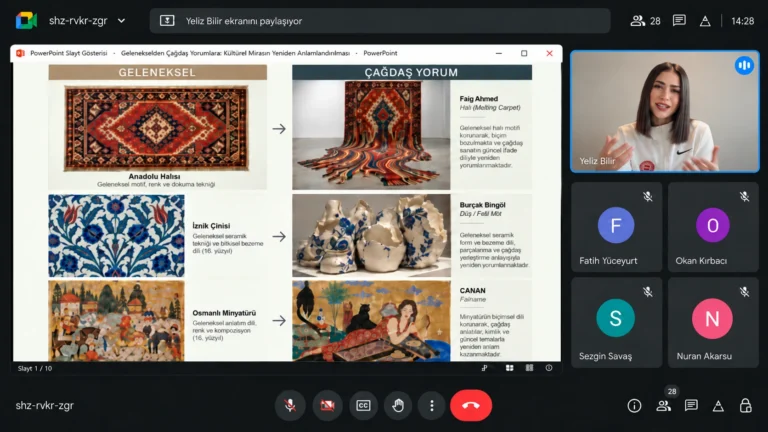The height and width of the screenshot is (432, 768).
Task: Click 'Osmanlı Minyatürü' label text
Action: 224,312
